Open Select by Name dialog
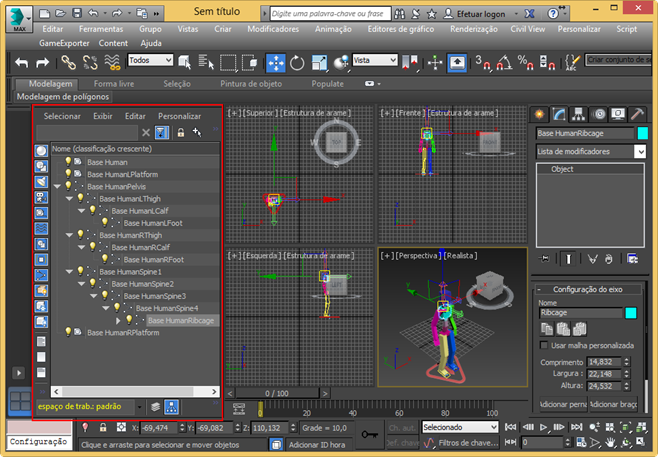 (206, 63)
